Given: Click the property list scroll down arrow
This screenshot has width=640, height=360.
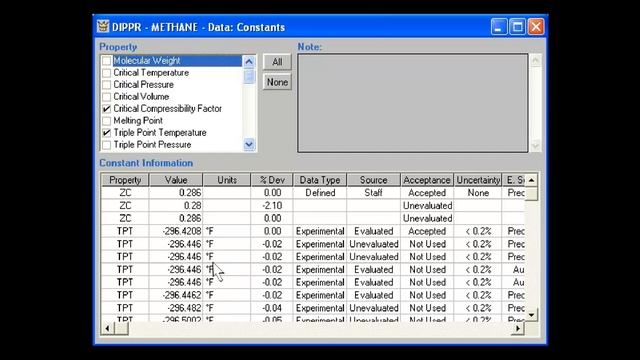Looking at the screenshot, I should 249,144.
